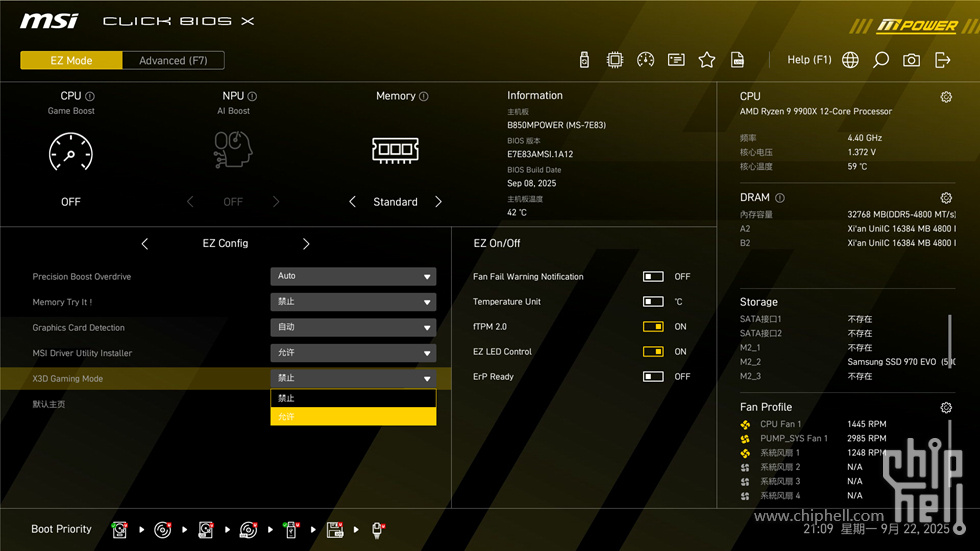The image size is (980, 551).
Task: Select the USB optical disc boot icon
Action: [248, 530]
